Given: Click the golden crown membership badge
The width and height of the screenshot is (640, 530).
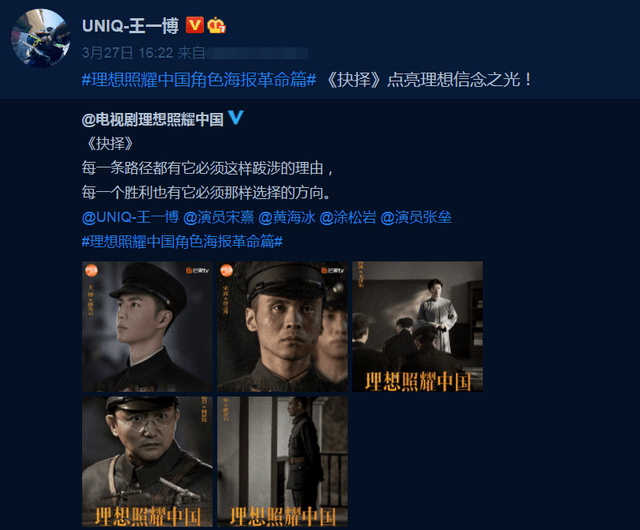Looking at the screenshot, I should pos(216,26).
